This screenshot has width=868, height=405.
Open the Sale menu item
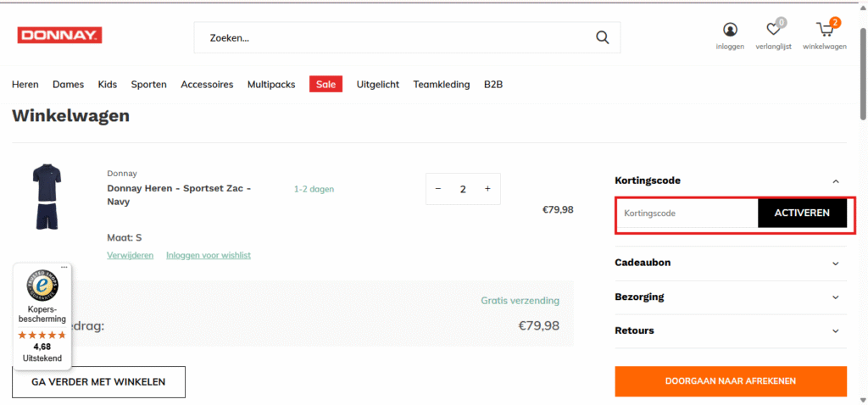(x=325, y=84)
